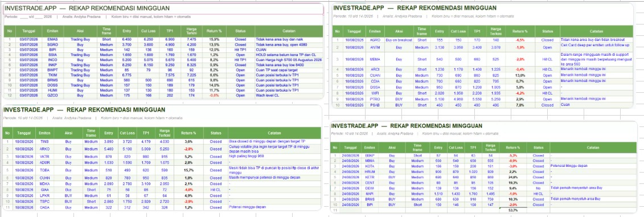Select the ANTM ticker cell
This screenshot has height=217, width=644.
(x=375, y=47)
